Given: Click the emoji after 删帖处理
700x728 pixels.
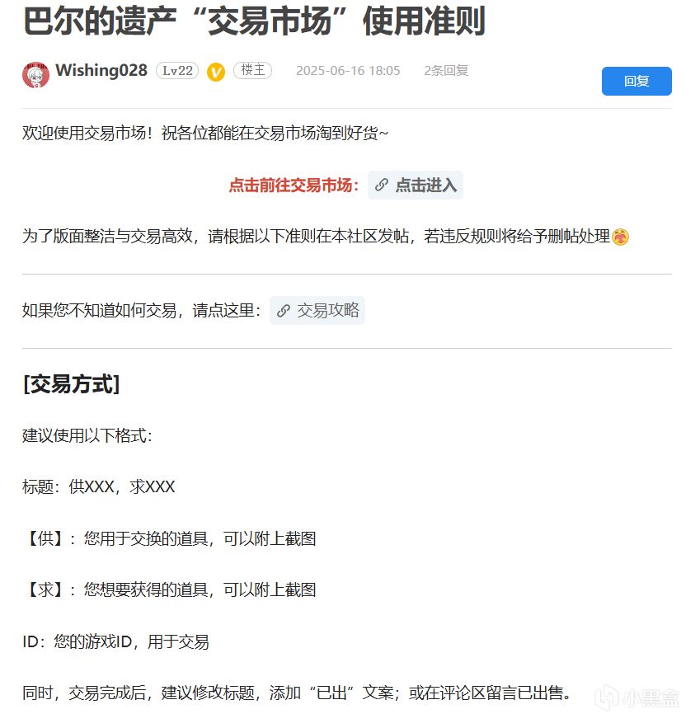Looking at the screenshot, I should [621, 237].
